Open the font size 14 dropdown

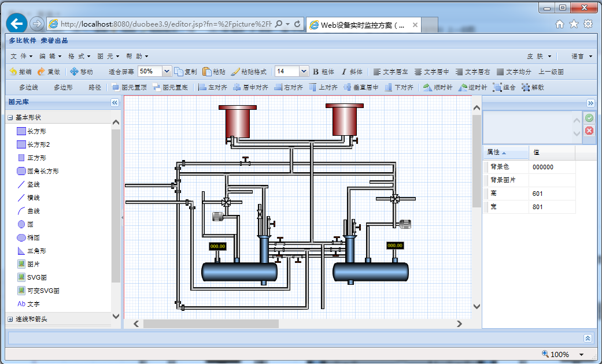[304, 72]
